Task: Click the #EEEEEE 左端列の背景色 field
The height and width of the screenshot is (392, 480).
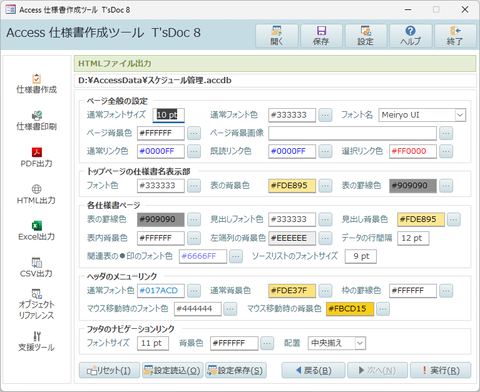Action: [x=292, y=238]
